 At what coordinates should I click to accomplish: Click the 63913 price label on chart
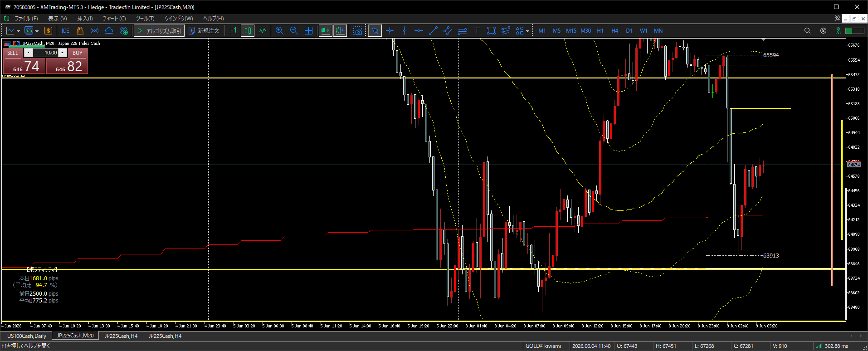(771, 256)
